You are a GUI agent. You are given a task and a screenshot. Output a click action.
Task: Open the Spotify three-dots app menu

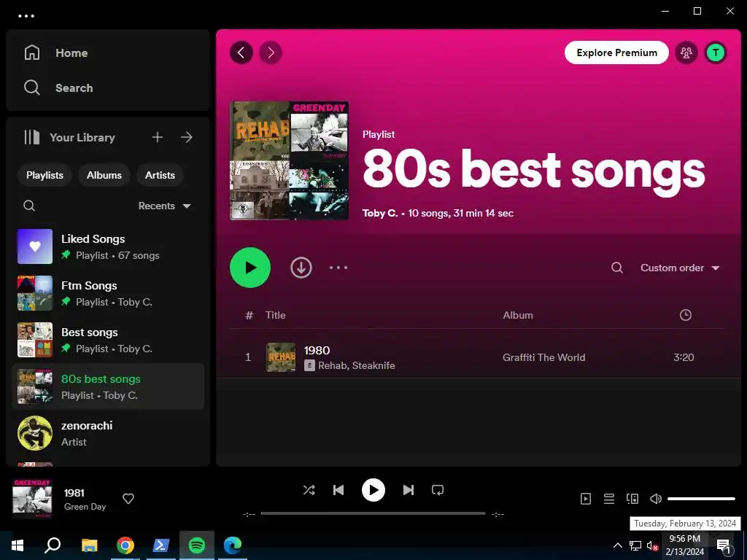click(26, 16)
